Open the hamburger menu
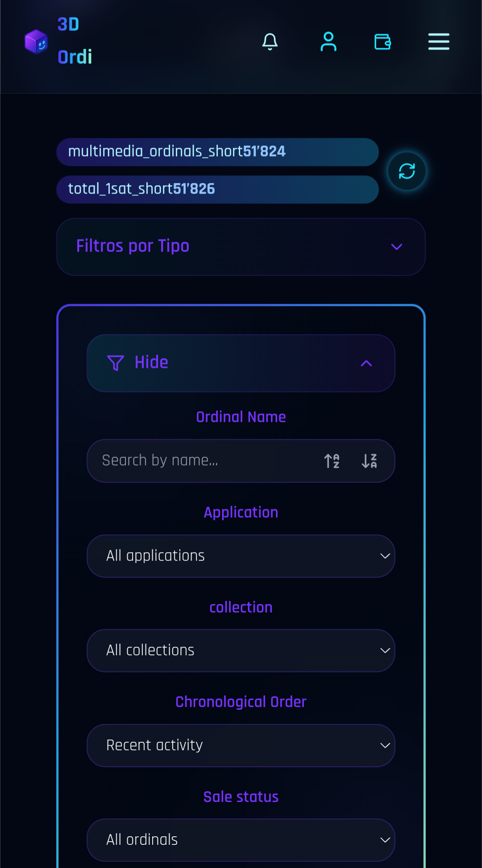Screen dimensions: 482x868 [439, 41]
